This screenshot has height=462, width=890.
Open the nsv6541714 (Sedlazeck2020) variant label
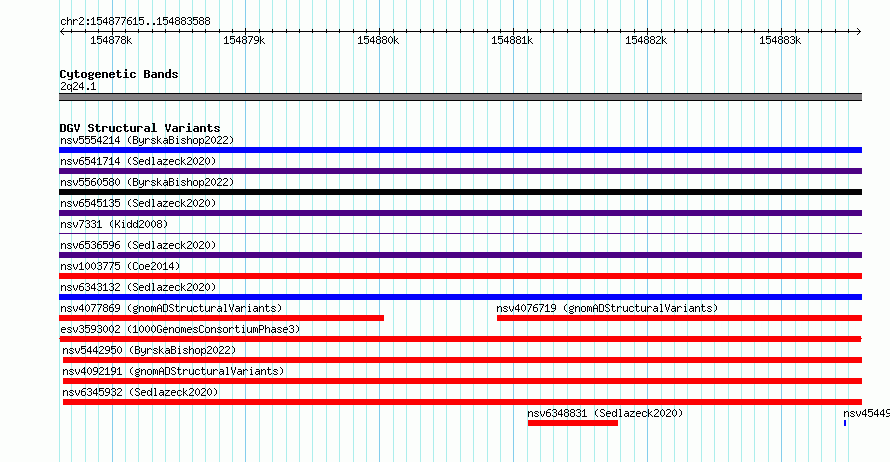tap(138, 161)
